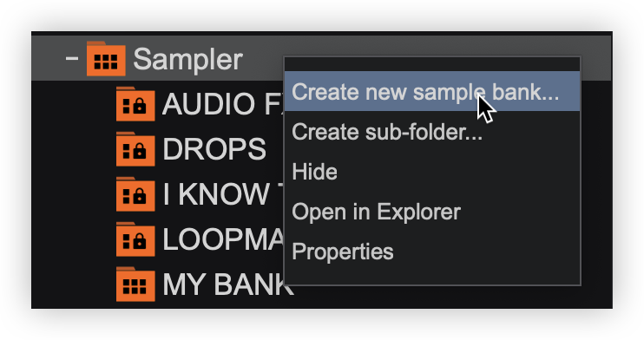Select the LOOPMA bank name
Screen dimensions: 644x340
223,239
